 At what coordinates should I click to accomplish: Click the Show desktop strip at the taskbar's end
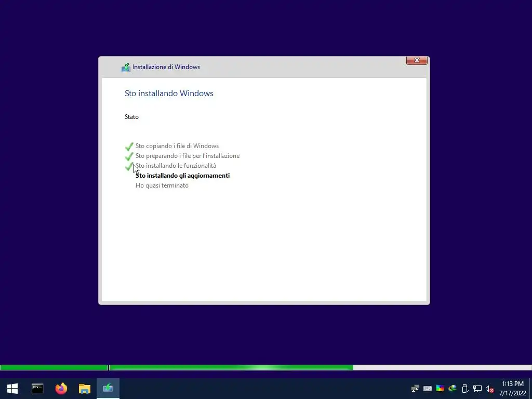(530, 389)
